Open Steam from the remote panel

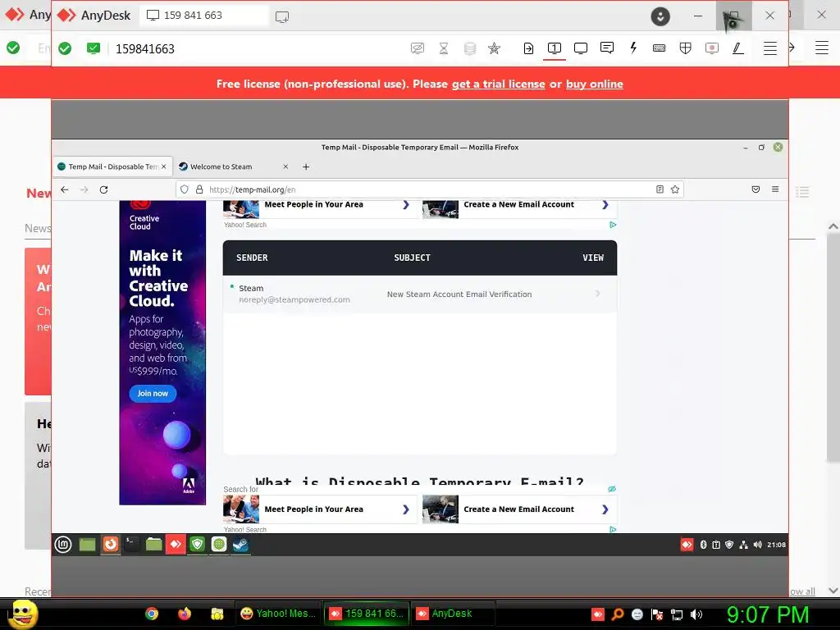coord(240,545)
